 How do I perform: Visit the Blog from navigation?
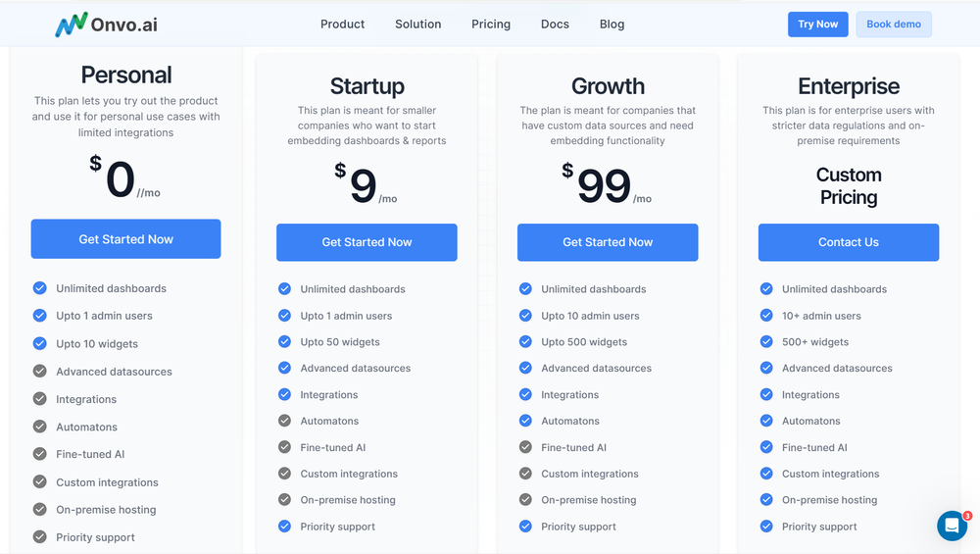click(x=612, y=25)
